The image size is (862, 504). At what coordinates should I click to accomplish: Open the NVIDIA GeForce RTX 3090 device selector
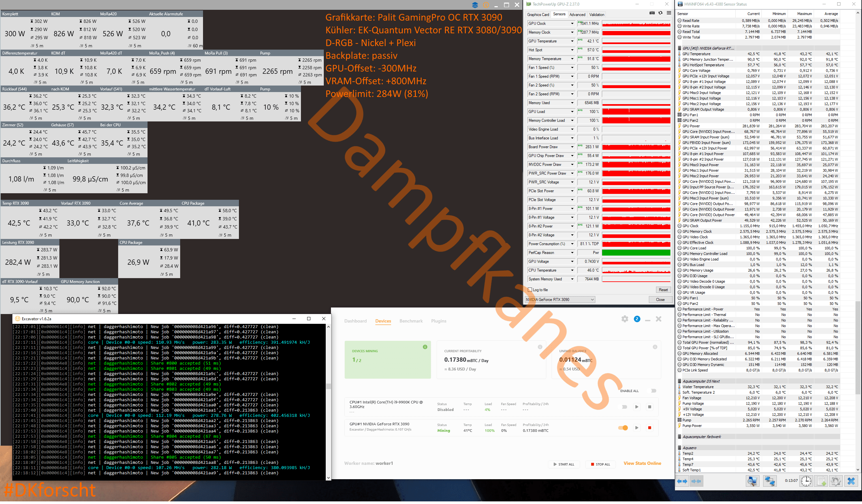[x=560, y=299]
